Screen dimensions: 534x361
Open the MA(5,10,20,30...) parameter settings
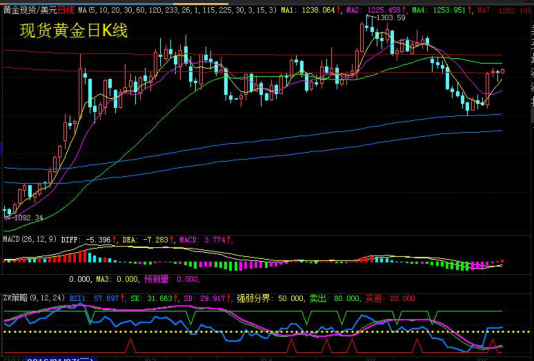[177, 11]
